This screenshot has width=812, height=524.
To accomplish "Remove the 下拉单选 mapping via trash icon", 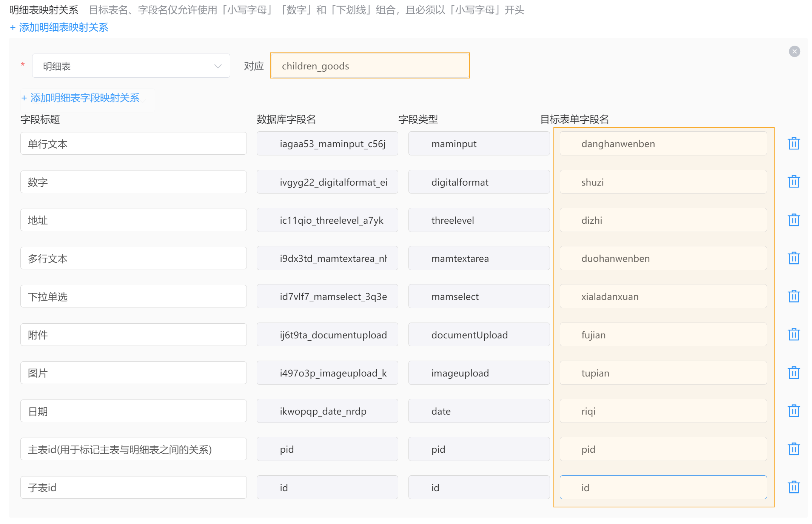I will pyautogui.click(x=794, y=296).
